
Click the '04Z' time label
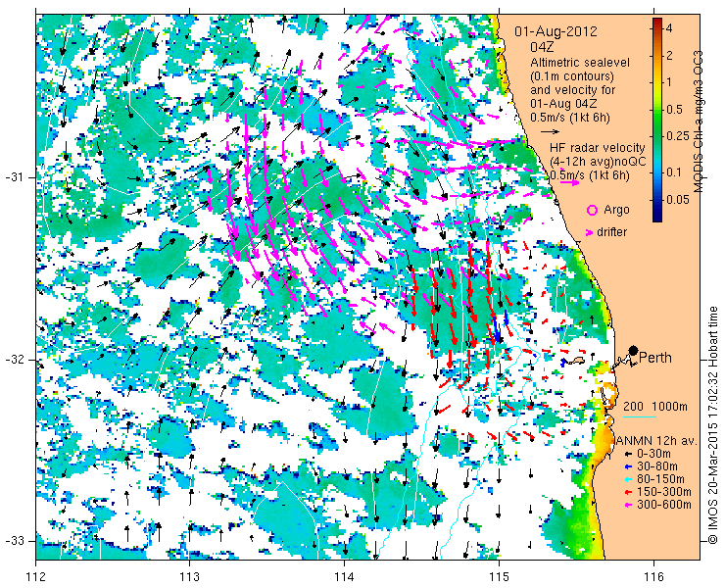542,47
